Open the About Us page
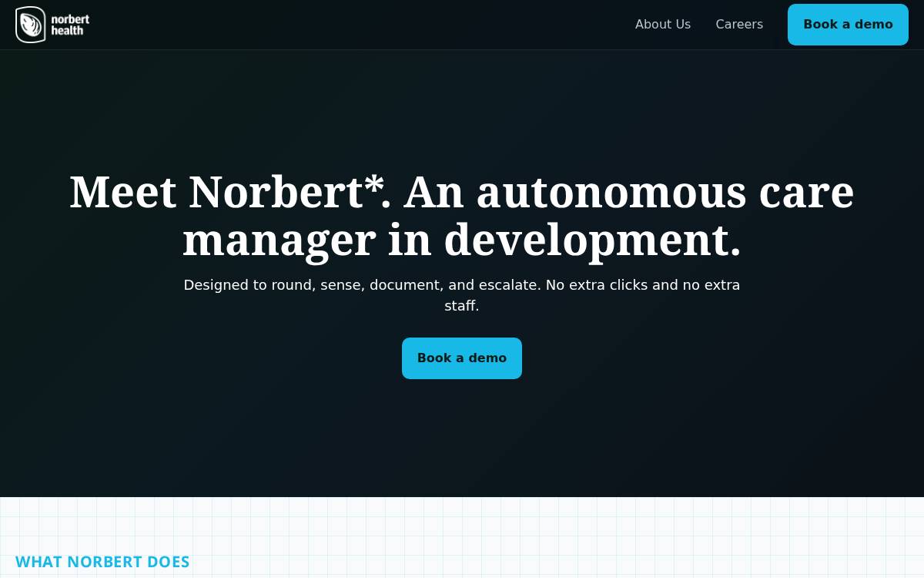 coord(663,25)
